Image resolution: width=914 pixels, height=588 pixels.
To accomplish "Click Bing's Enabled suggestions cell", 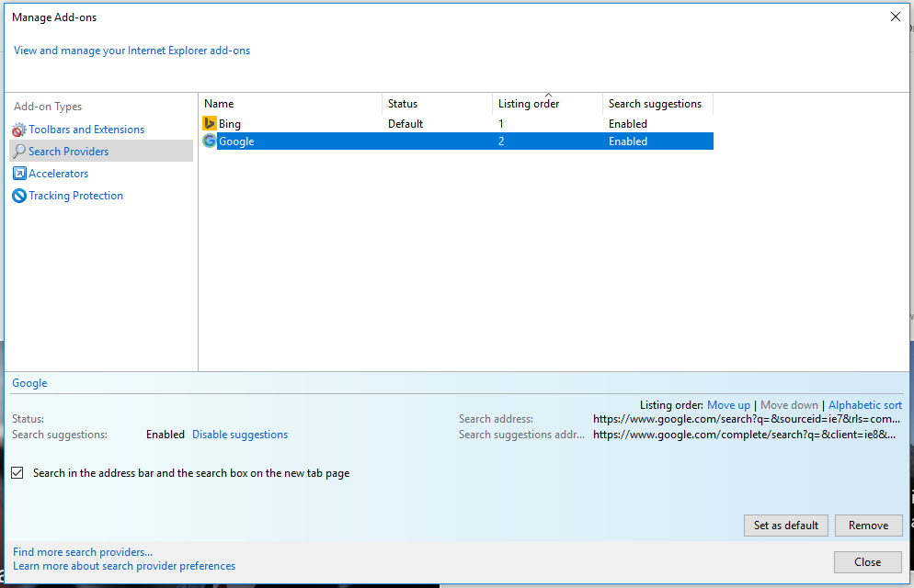I will [x=628, y=124].
